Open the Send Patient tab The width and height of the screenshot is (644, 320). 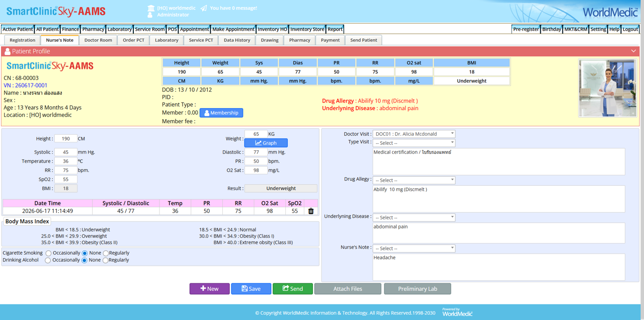point(364,40)
